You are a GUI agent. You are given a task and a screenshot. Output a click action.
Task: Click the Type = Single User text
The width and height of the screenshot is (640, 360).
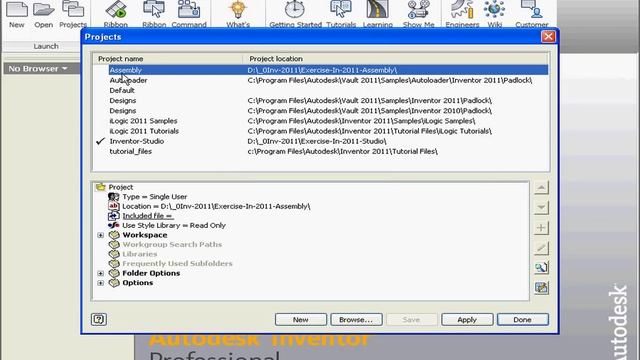(x=154, y=197)
